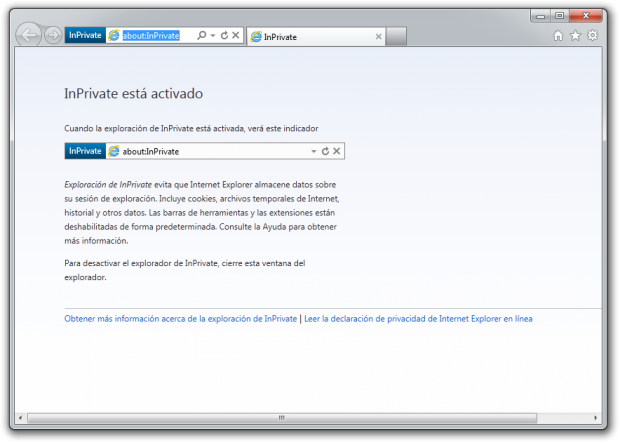Open the address bar autocomplete dropdown arrow

tap(213, 36)
